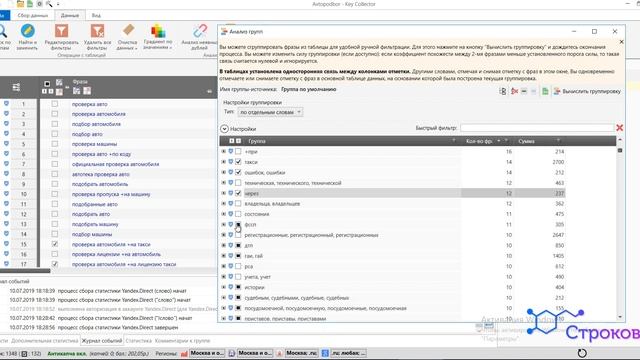
Task: Expand the гаи, гай group row
Action: [223, 256]
